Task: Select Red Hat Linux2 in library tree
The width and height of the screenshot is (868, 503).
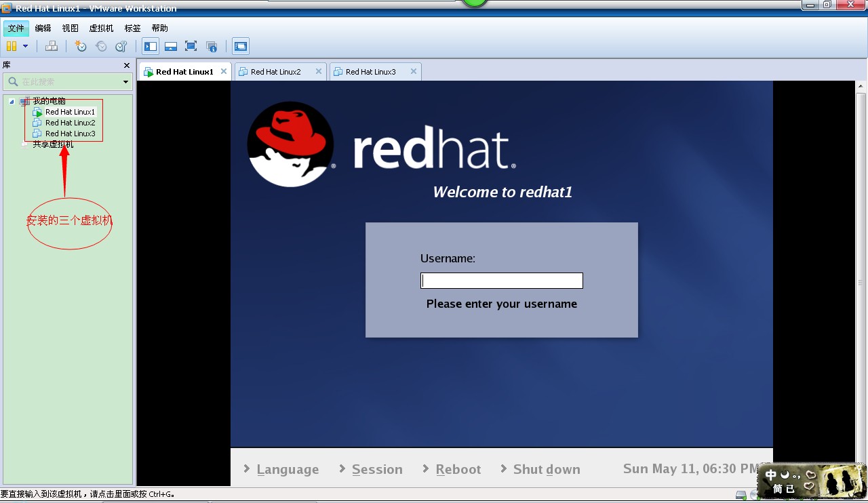Action: [x=70, y=123]
